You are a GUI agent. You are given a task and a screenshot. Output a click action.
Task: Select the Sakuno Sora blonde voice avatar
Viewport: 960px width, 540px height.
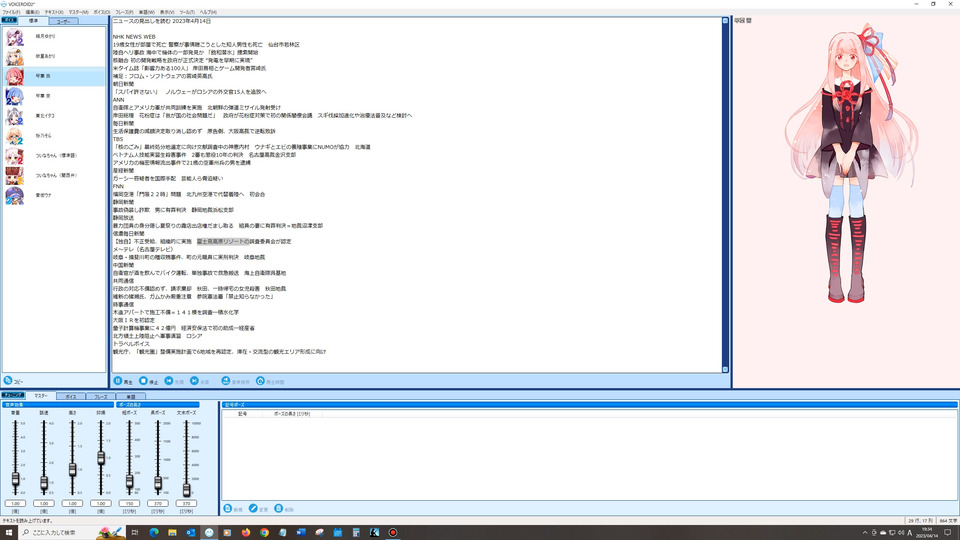tap(15, 136)
